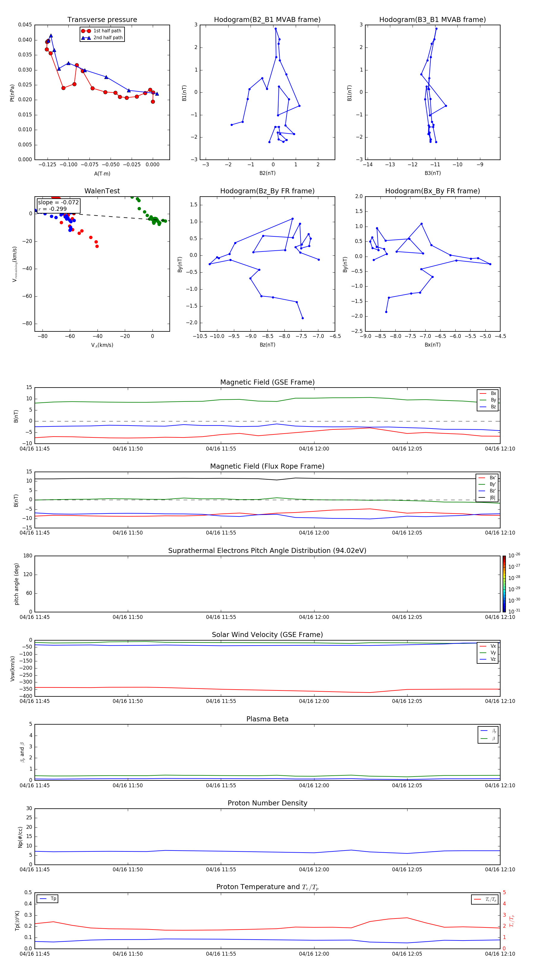Click the Bx' legend entry in flux rope plot
Image resolution: width=535 pixels, height=980 pixels.
click(x=487, y=478)
